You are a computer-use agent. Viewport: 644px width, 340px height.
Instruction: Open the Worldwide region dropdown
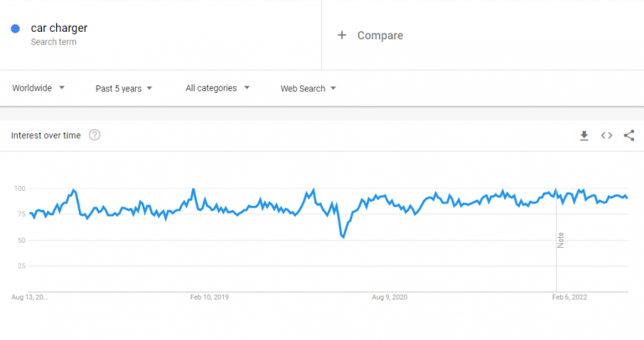(39, 88)
